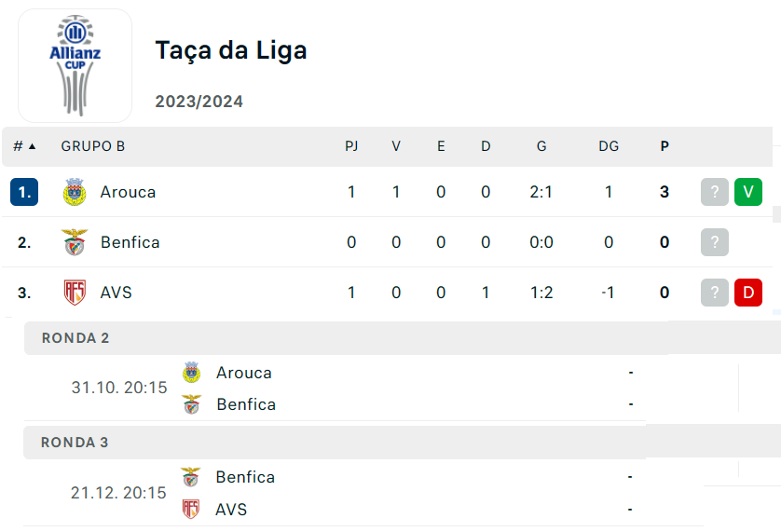Click Arouca crest in Ronda 2 match

[x=191, y=373]
